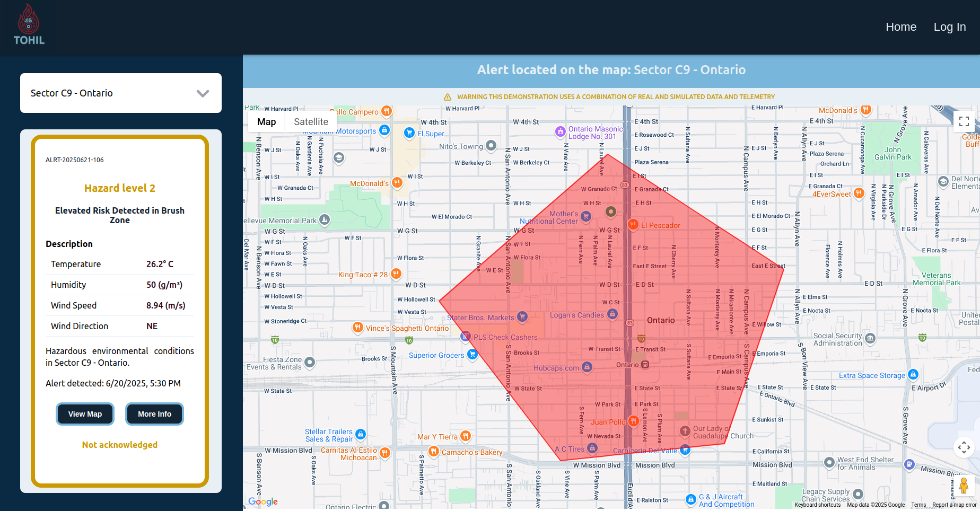Image resolution: width=980 pixels, height=511 pixels.
Task: Click the Wind Speed value 8.94 (m/s)
Action: pyautogui.click(x=166, y=305)
